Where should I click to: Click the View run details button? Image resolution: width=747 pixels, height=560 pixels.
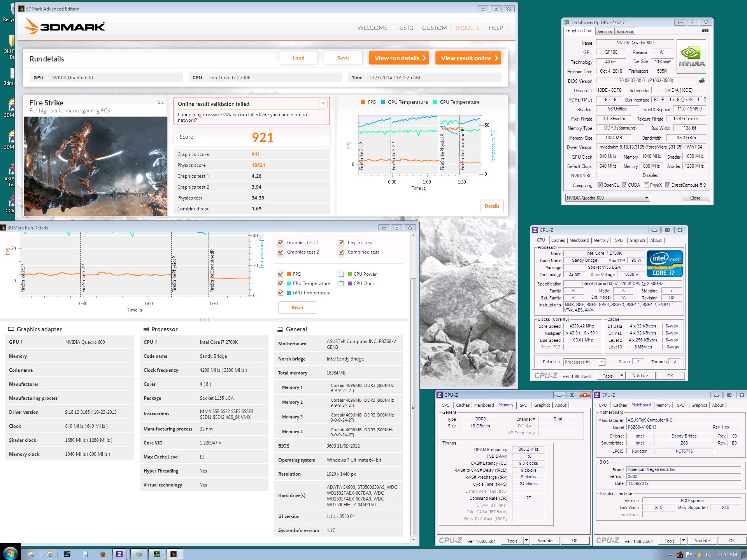click(399, 58)
